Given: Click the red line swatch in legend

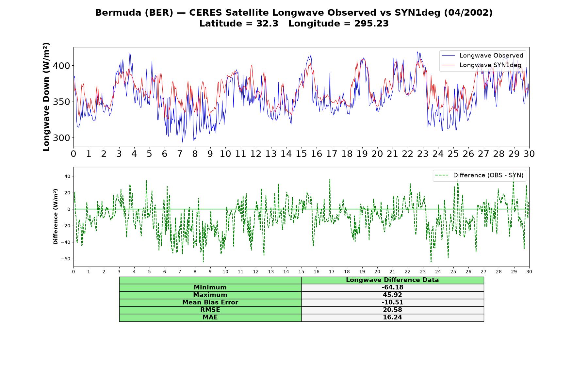Looking at the screenshot, I should tap(448, 65).
